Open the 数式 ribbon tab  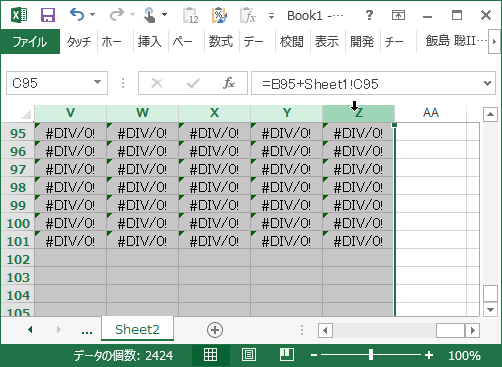click(221, 42)
